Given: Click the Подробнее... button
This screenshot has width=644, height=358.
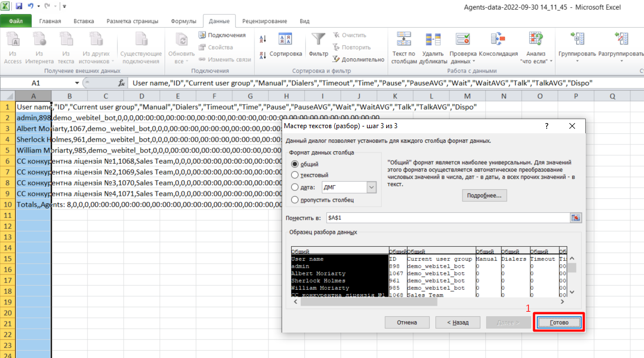Looking at the screenshot, I should click(484, 195).
